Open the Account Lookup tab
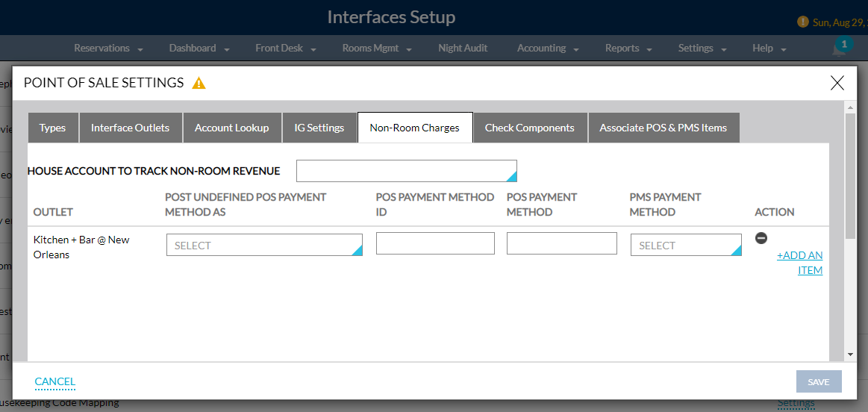Image resolution: width=868 pixels, height=412 pixels. pos(232,128)
